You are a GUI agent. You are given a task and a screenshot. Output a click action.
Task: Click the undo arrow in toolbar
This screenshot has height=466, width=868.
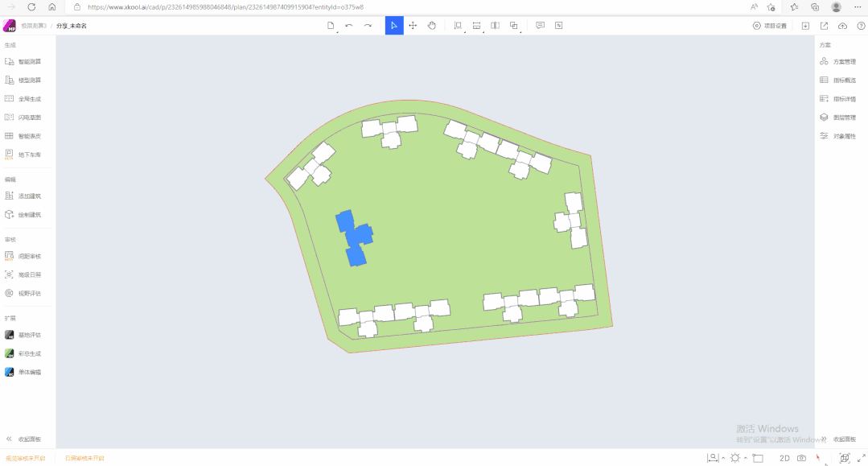(x=349, y=26)
